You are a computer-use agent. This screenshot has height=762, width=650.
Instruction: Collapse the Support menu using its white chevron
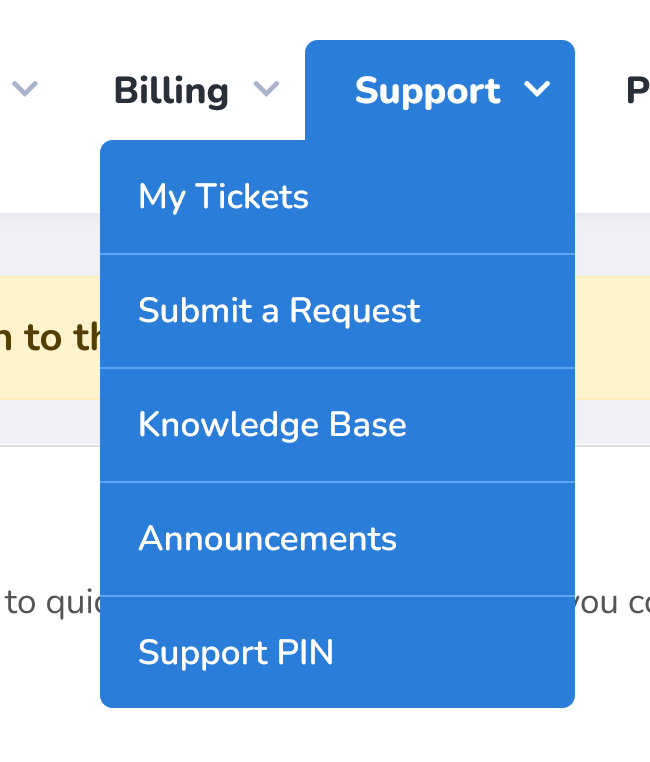pyautogui.click(x=537, y=89)
